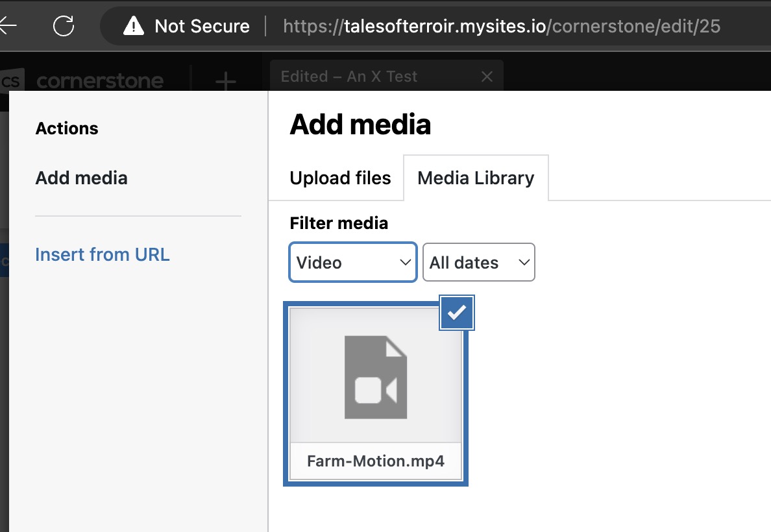Select the Media Library tab
This screenshot has width=771, height=532.
pos(476,178)
